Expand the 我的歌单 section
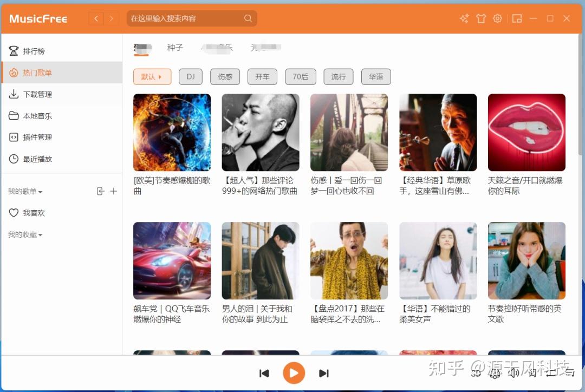The image size is (585, 392). pos(24,191)
